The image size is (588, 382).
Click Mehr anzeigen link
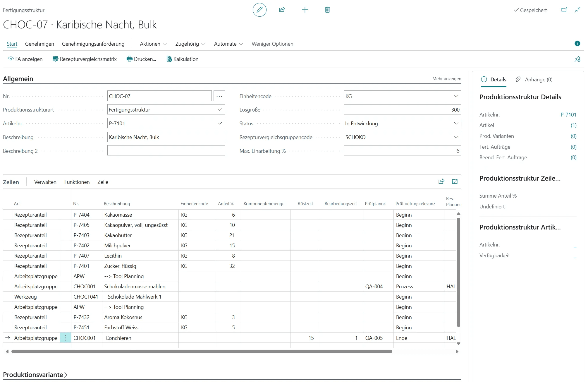point(447,79)
